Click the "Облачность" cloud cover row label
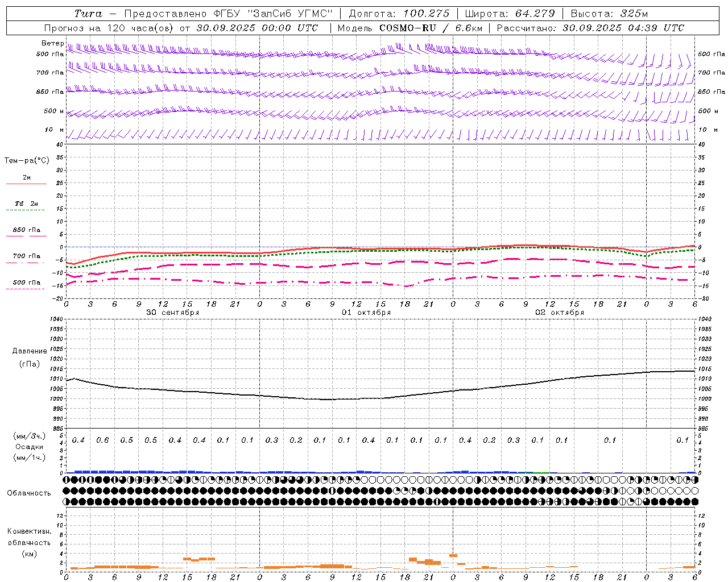This screenshot has height=582, width=728. (x=29, y=493)
